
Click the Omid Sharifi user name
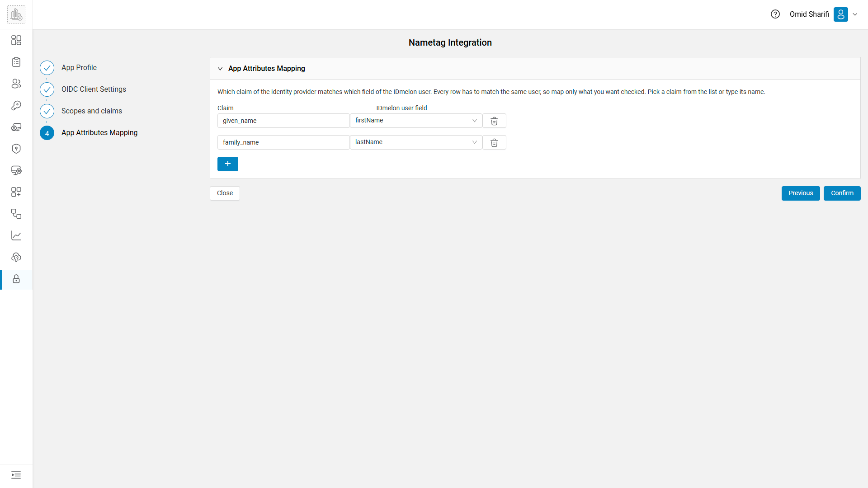[x=809, y=14]
